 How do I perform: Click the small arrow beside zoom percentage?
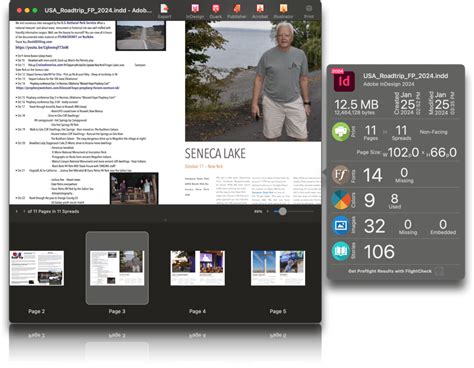tap(268, 211)
